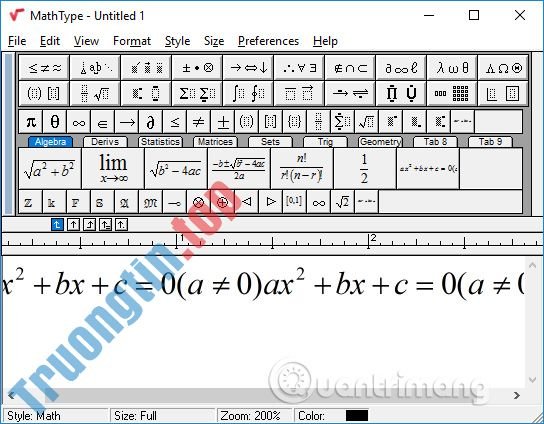Switch to the Algebra tab
This screenshot has width=544, height=424.
[x=50, y=142]
